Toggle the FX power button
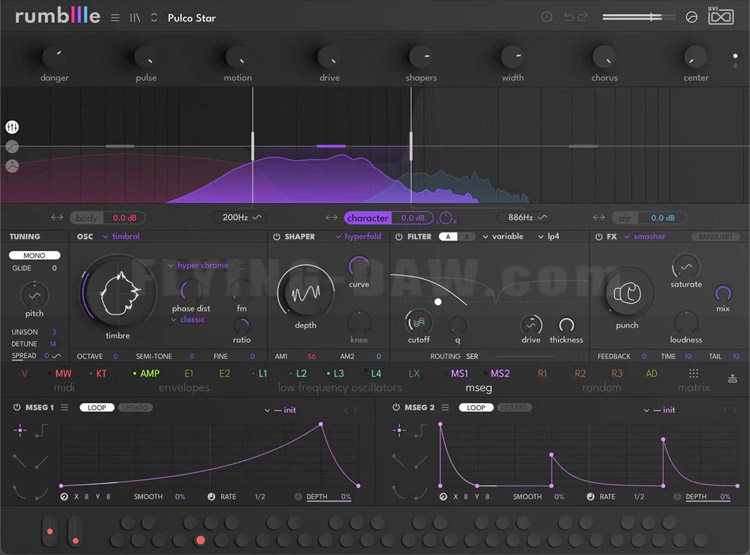The image size is (750, 555). click(599, 237)
